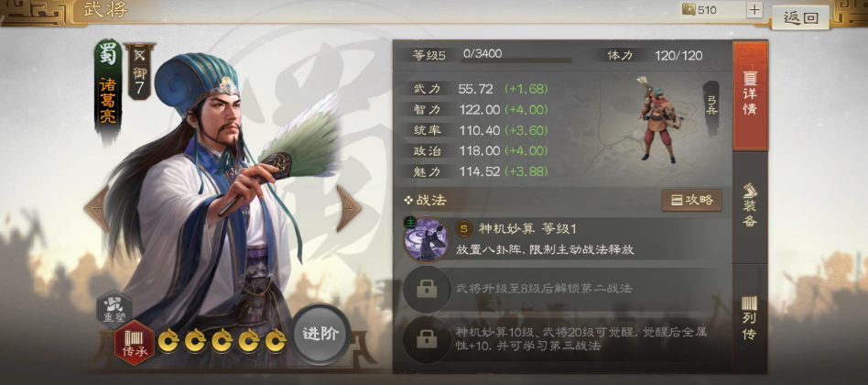Tap the locked third skill padlock
Viewport: 868px width, 385px height.
pos(427,339)
